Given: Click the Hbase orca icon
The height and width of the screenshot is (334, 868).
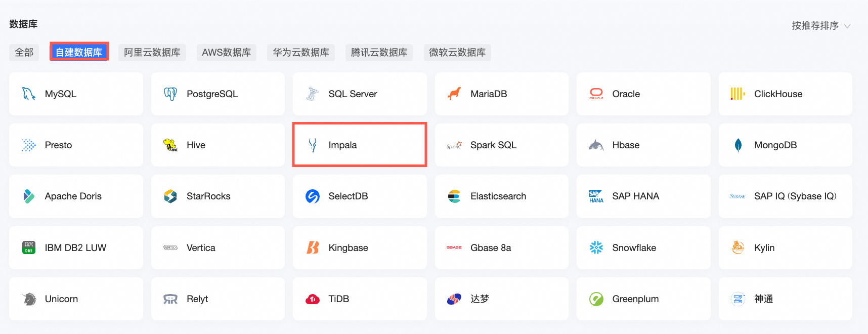Looking at the screenshot, I should click(596, 145).
